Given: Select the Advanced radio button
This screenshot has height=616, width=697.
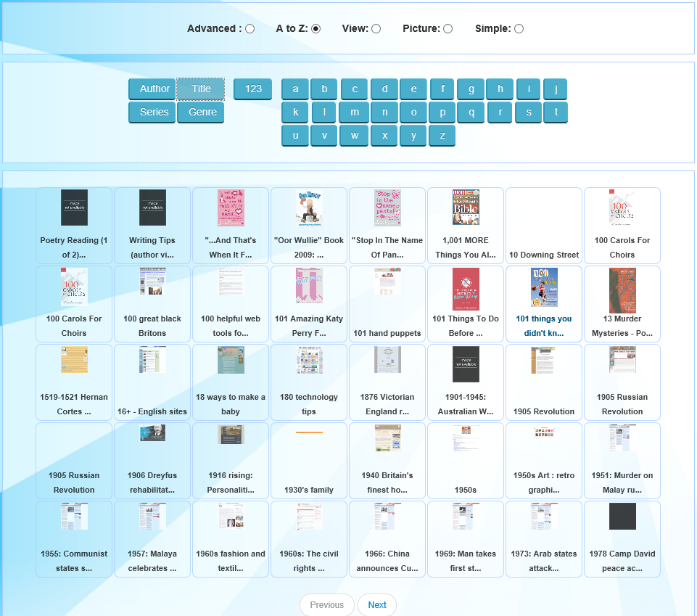Looking at the screenshot, I should pos(250,29).
